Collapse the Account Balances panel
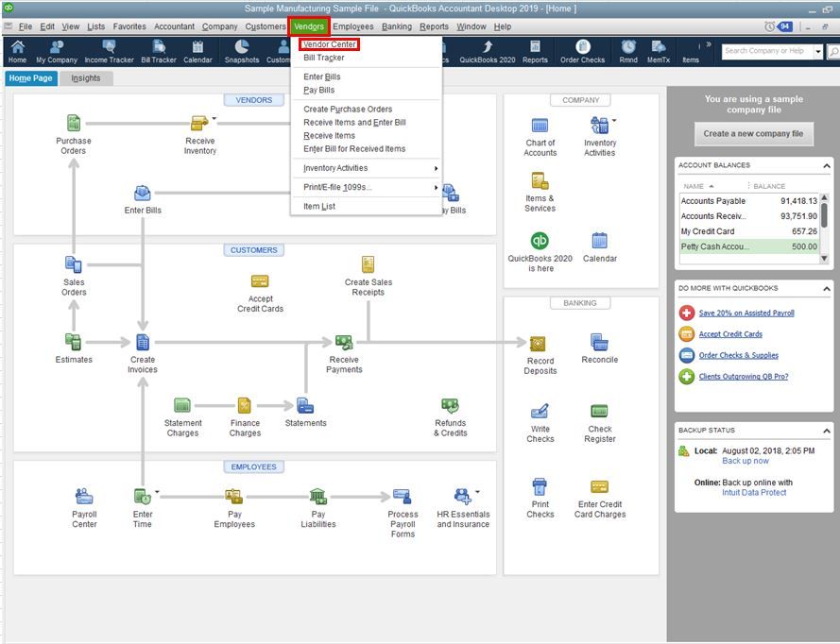The height and width of the screenshot is (644, 840). click(x=827, y=166)
